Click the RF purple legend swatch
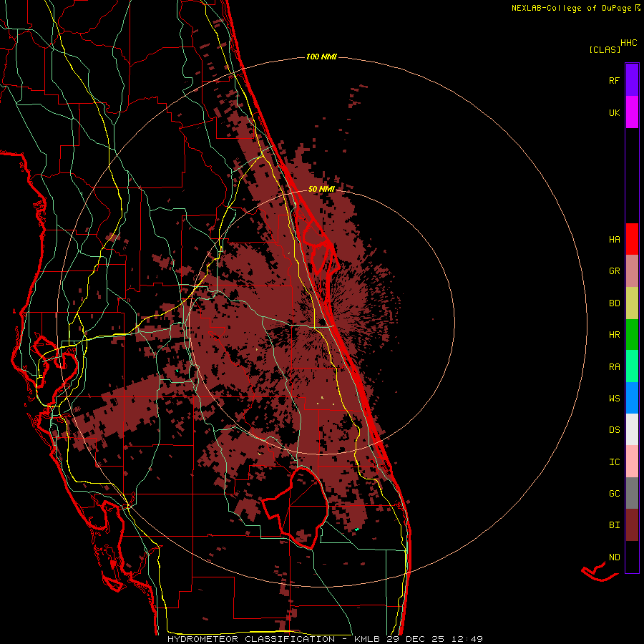Viewport: 644px width, 644px height. (x=632, y=79)
